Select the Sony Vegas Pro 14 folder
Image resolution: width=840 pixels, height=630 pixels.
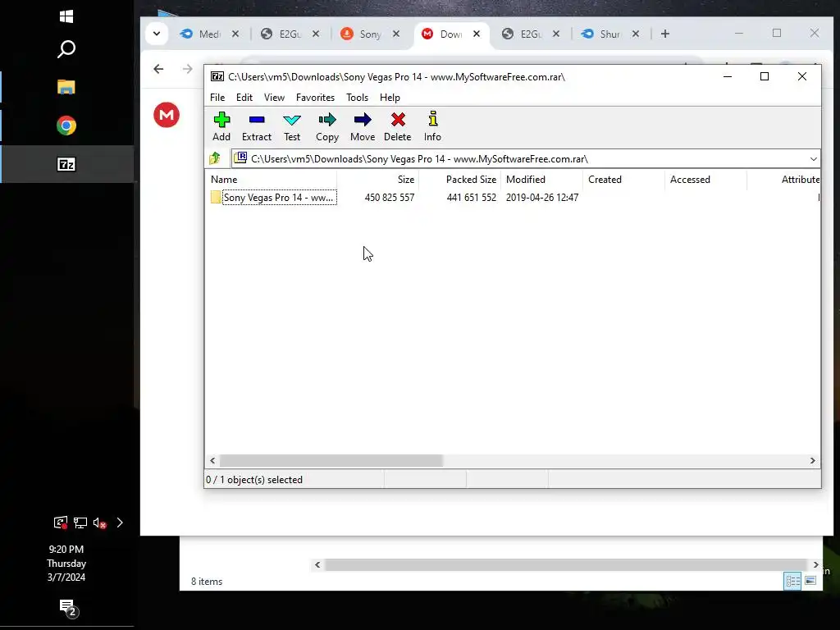(274, 198)
